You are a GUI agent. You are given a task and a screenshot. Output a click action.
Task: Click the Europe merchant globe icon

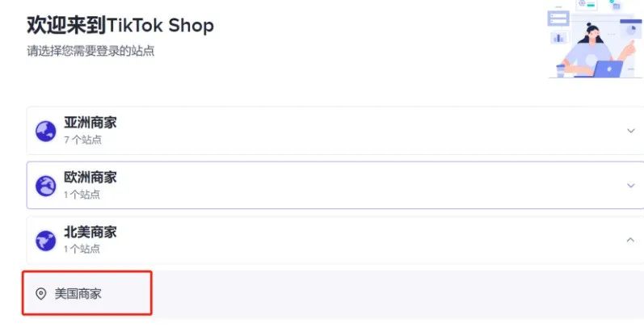pyautogui.click(x=45, y=186)
